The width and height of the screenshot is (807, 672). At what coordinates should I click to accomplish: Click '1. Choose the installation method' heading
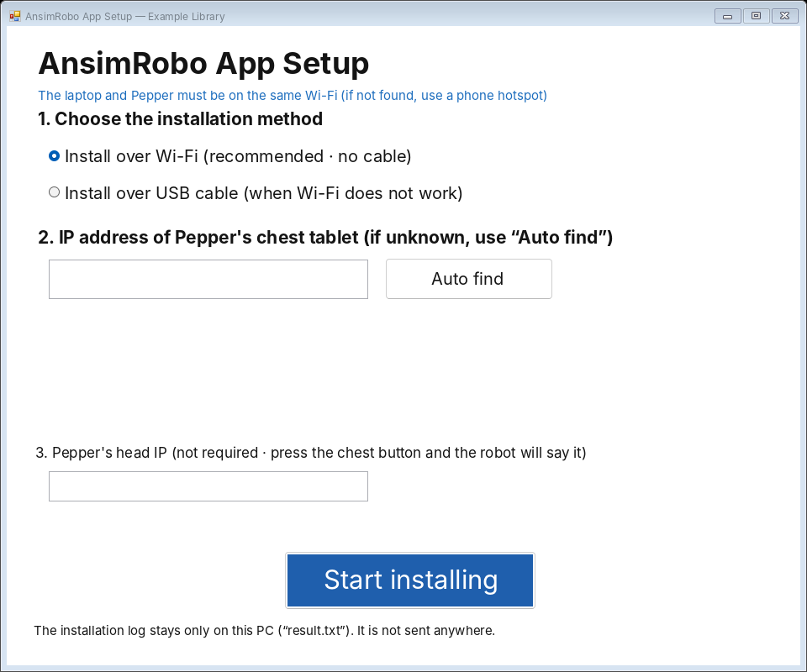(x=180, y=118)
